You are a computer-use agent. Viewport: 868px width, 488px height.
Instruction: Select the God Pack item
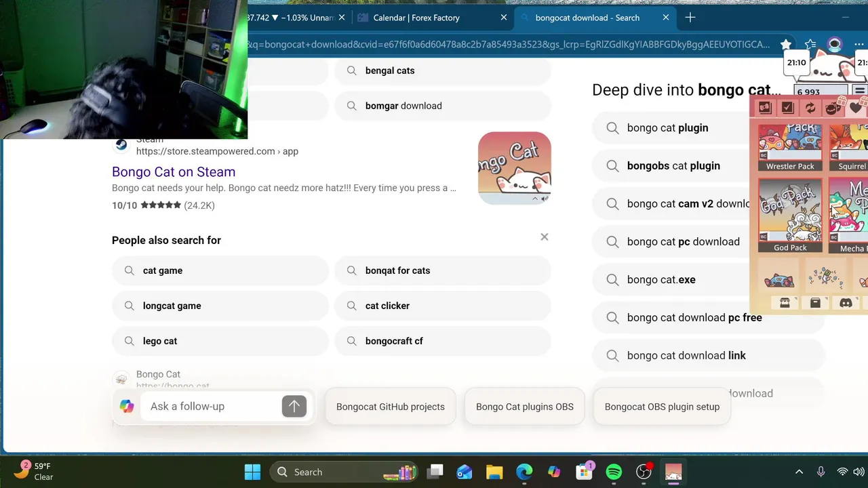pos(790,216)
